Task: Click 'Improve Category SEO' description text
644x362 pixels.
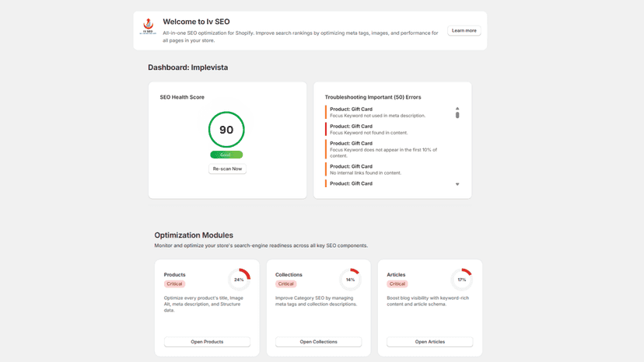Action: click(x=317, y=301)
